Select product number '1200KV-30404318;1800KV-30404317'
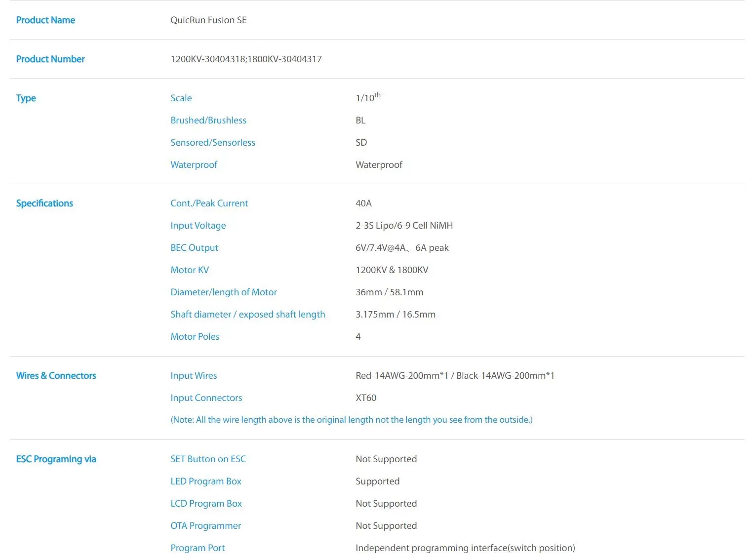The image size is (756, 558). point(246,59)
